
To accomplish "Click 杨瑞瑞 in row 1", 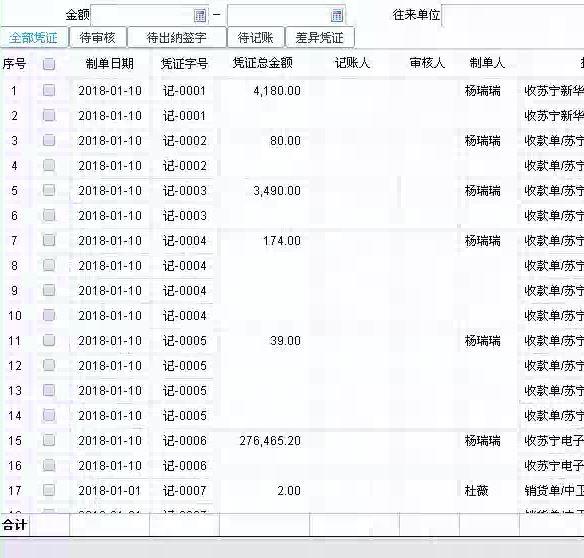I will coord(482,91).
